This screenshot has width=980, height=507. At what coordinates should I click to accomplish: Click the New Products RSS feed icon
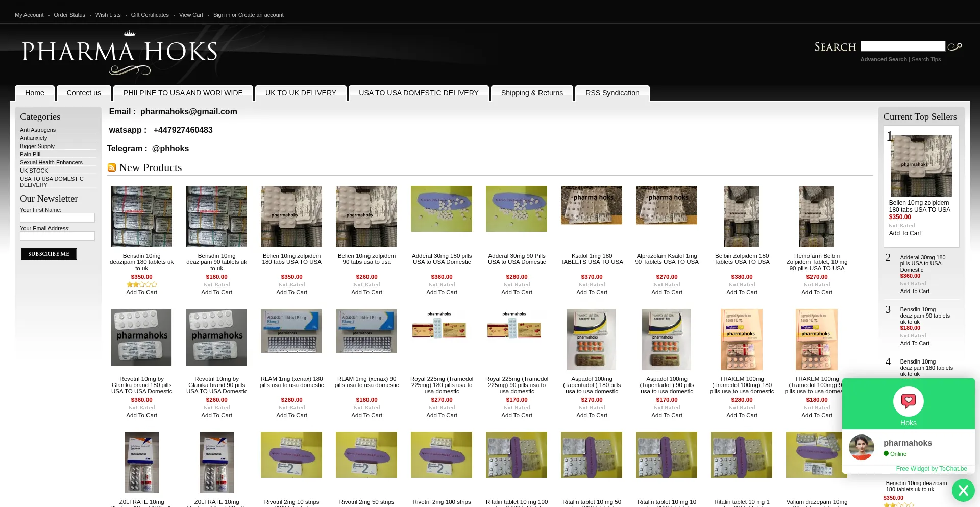(x=112, y=167)
